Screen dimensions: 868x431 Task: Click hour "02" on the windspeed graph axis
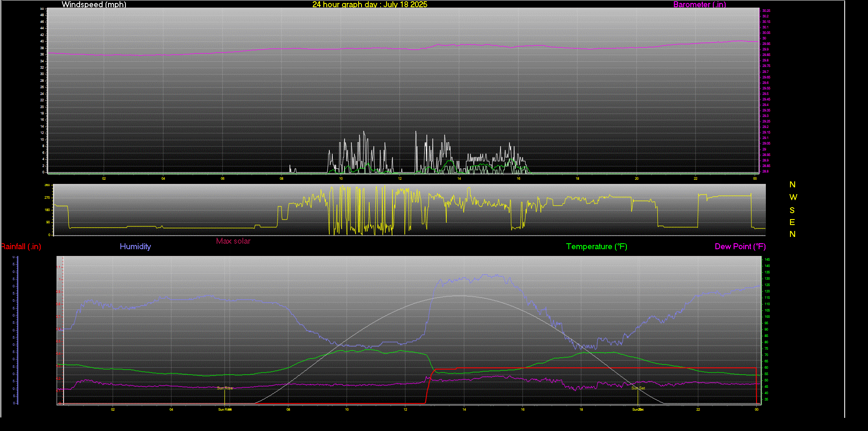[104, 178]
